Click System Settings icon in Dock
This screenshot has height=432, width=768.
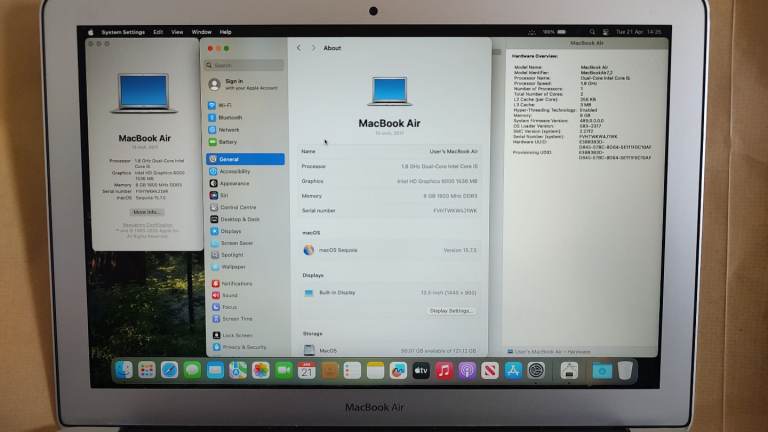pos(536,370)
